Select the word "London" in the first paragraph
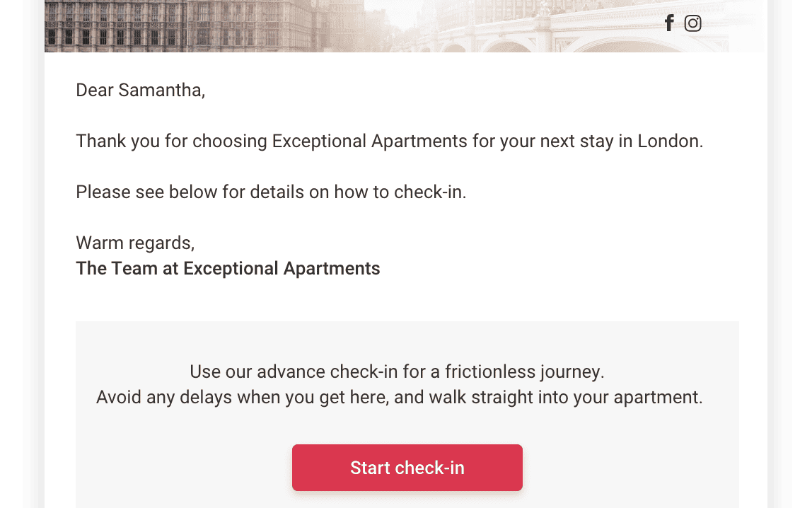812x508 pixels. click(668, 141)
